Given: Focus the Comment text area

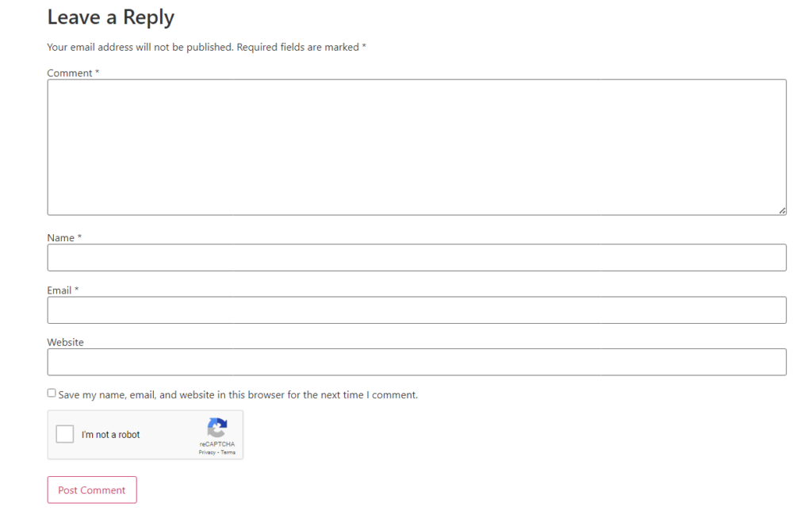Looking at the screenshot, I should (x=417, y=148).
